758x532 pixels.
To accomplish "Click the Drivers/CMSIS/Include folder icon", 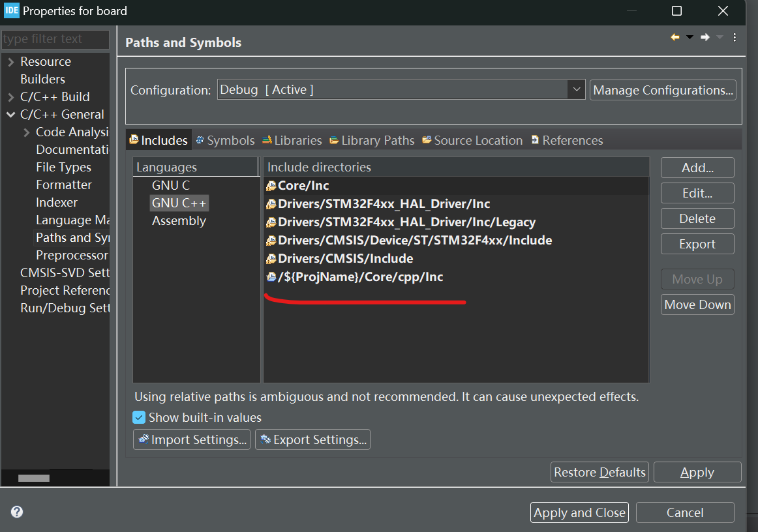I will (271, 259).
